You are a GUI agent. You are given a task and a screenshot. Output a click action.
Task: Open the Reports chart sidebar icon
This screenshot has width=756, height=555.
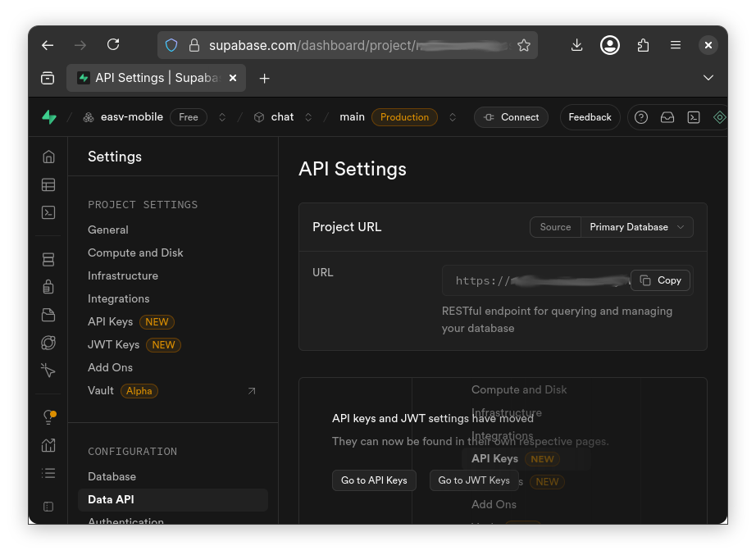pyautogui.click(x=48, y=445)
